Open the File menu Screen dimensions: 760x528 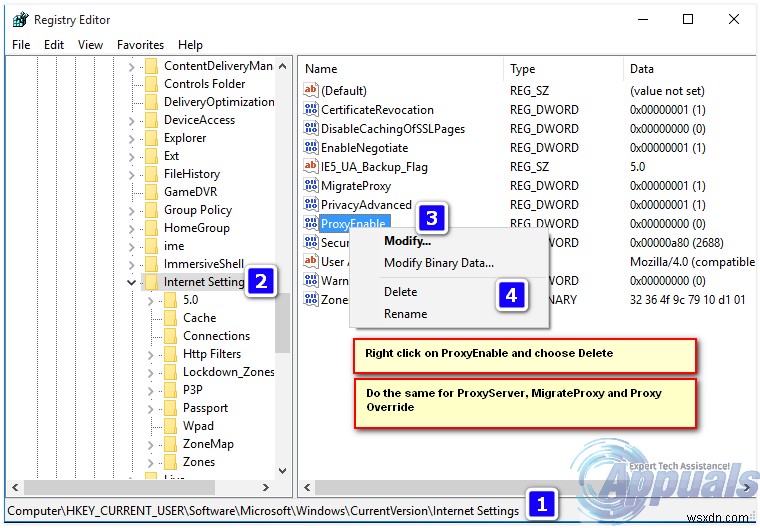coord(21,45)
